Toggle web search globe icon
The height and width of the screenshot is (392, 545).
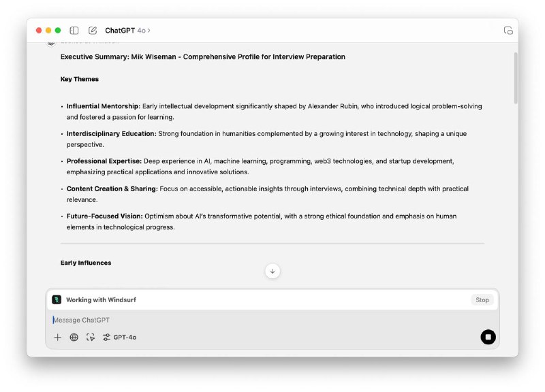(74, 337)
